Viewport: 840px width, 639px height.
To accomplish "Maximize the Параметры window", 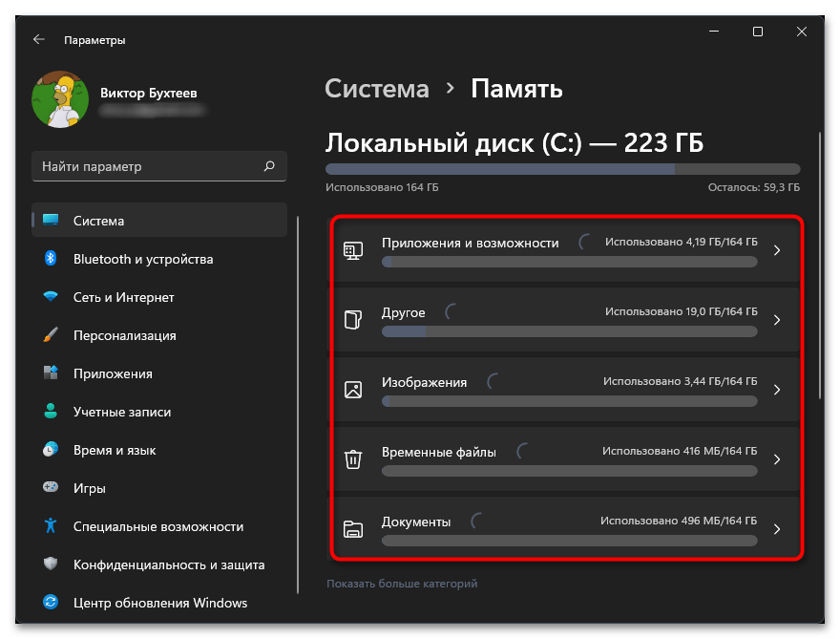I will coord(758,32).
